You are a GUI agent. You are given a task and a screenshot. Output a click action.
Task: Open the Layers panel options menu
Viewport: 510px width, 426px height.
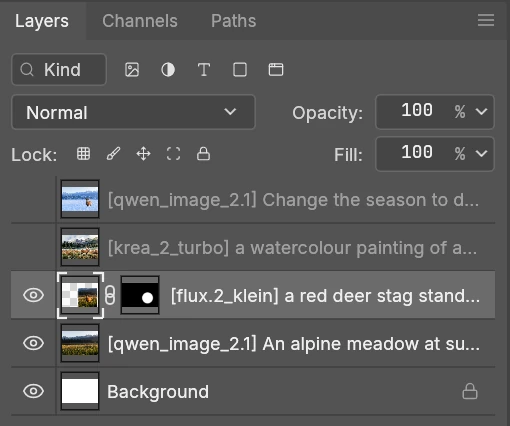[x=486, y=20]
